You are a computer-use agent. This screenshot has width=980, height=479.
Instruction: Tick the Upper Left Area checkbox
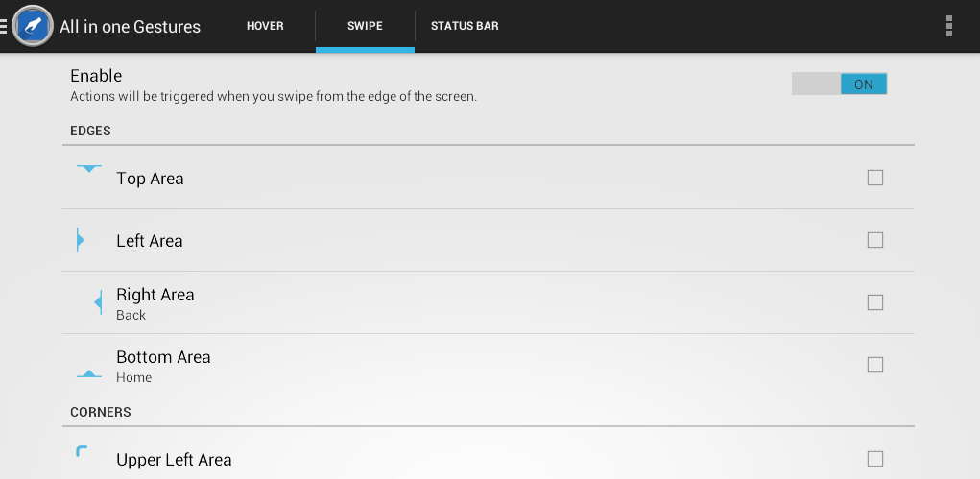click(x=875, y=459)
